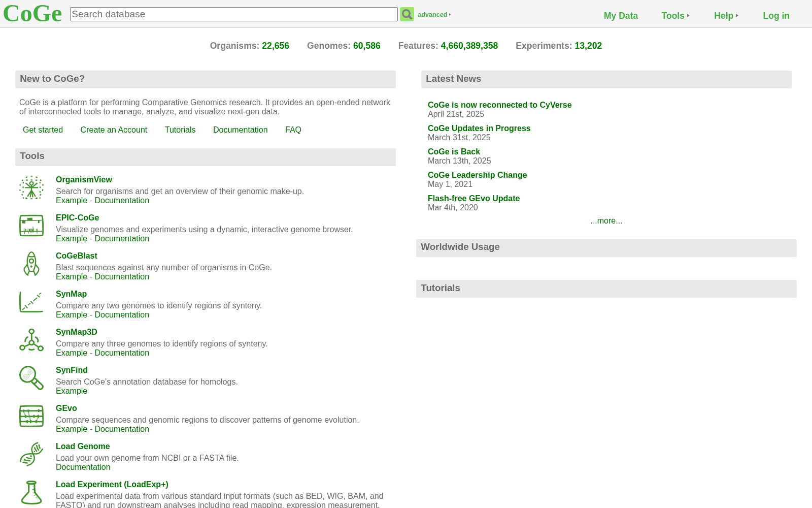Open the SynMap3D title link
Image resolution: width=812 pixels, height=508 pixels.
[77, 332]
